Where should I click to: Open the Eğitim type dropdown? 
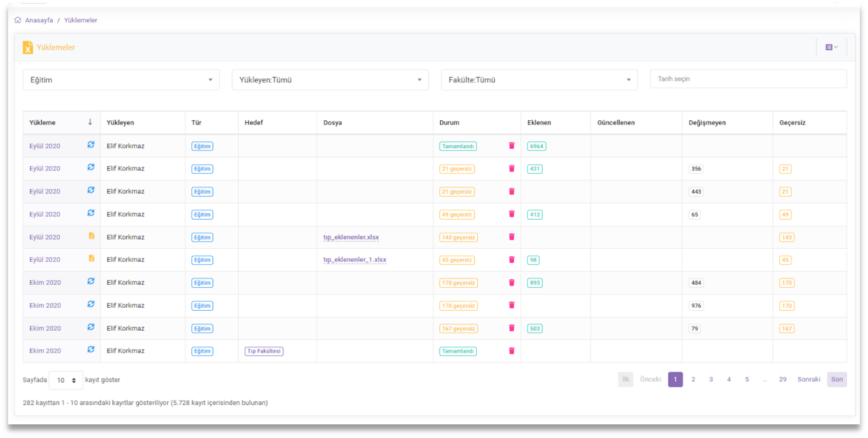point(121,80)
